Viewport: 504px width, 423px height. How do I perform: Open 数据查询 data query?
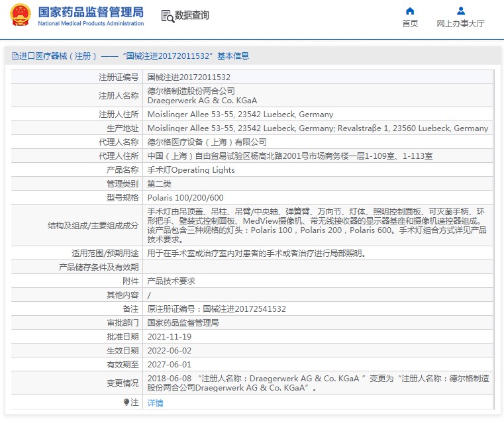tap(191, 15)
